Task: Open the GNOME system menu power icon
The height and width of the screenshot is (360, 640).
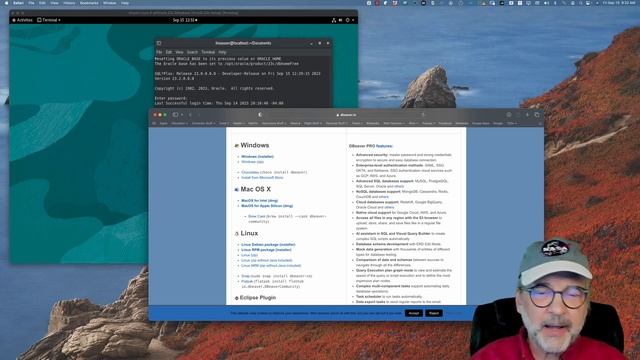Action: click(x=348, y=20)
